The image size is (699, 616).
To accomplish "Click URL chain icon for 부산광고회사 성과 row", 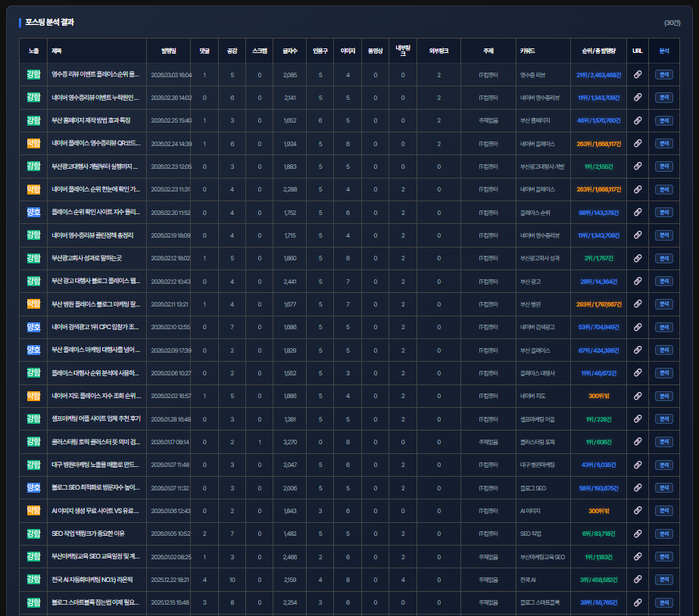I will 638,259.
